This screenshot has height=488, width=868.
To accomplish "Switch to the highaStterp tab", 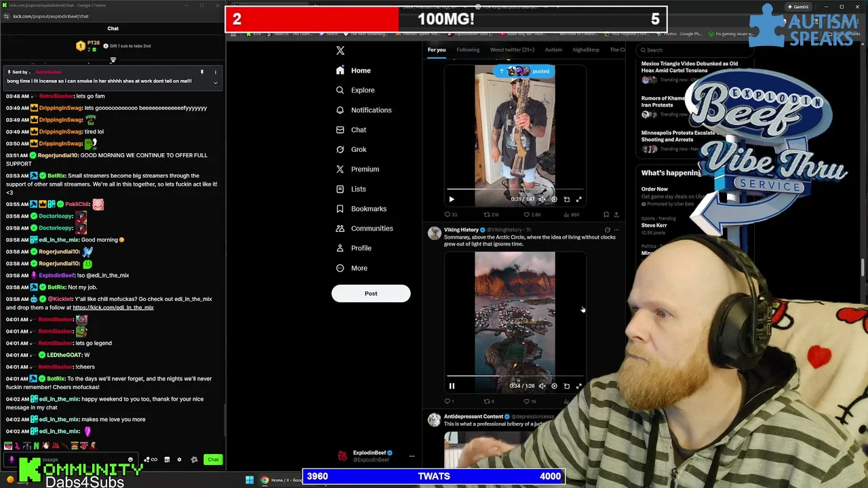I will click(586, 49).
